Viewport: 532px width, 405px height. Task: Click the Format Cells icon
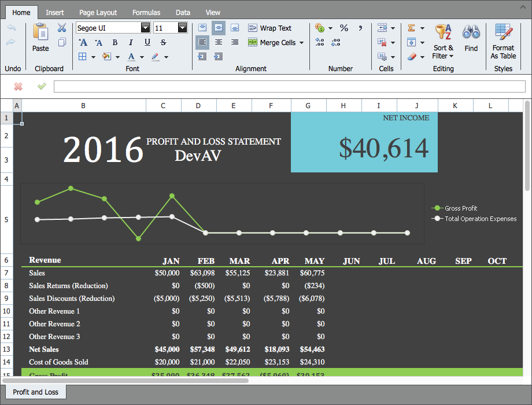click(x=382, y=57)
